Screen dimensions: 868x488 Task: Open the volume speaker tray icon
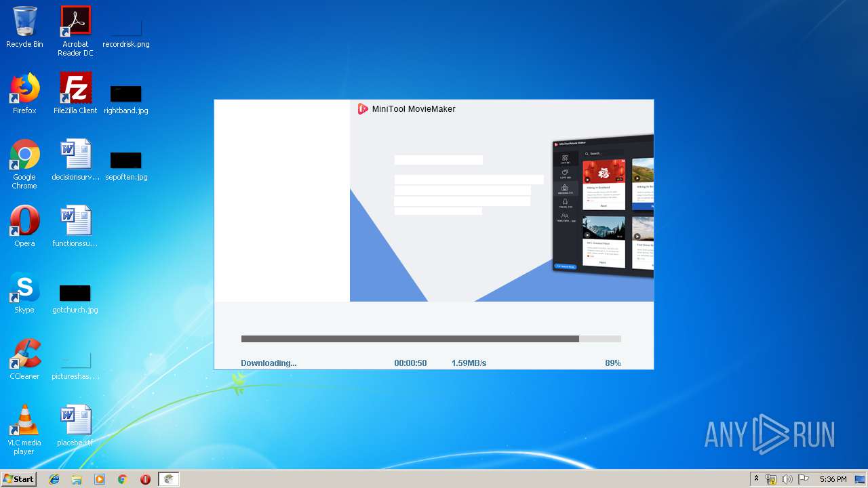pos(787,479)
